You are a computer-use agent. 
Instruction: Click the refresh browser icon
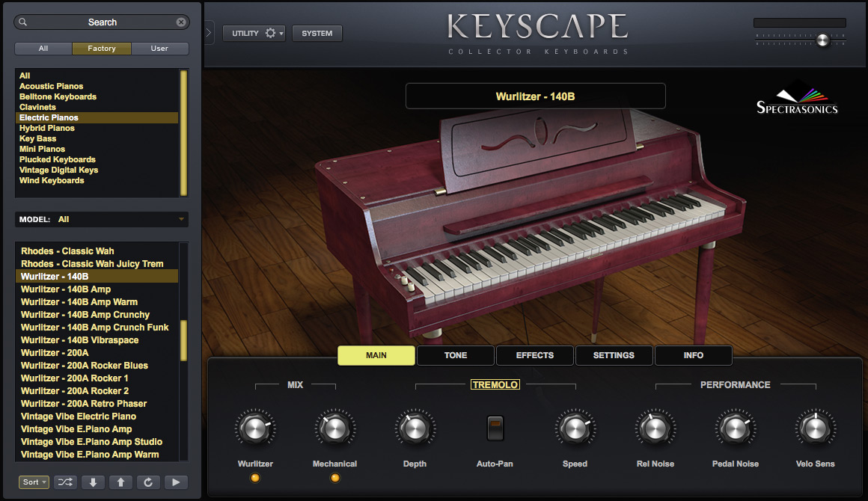(148, 482)
